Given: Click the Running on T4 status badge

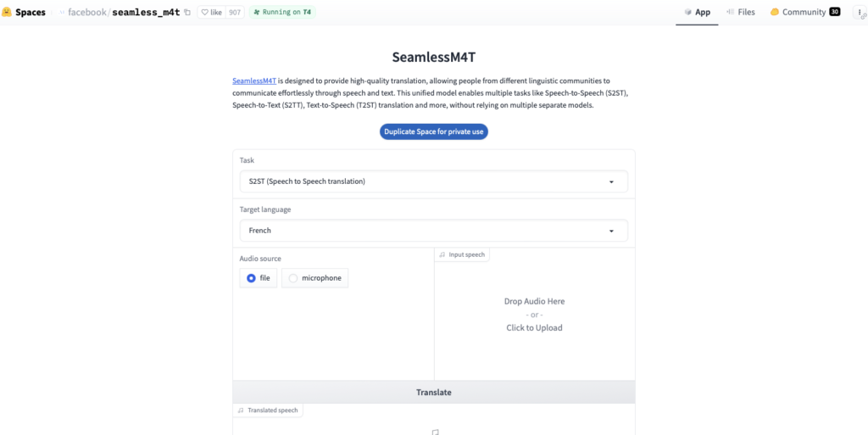Looking at the screenshot, I should [x=282, y=12].
